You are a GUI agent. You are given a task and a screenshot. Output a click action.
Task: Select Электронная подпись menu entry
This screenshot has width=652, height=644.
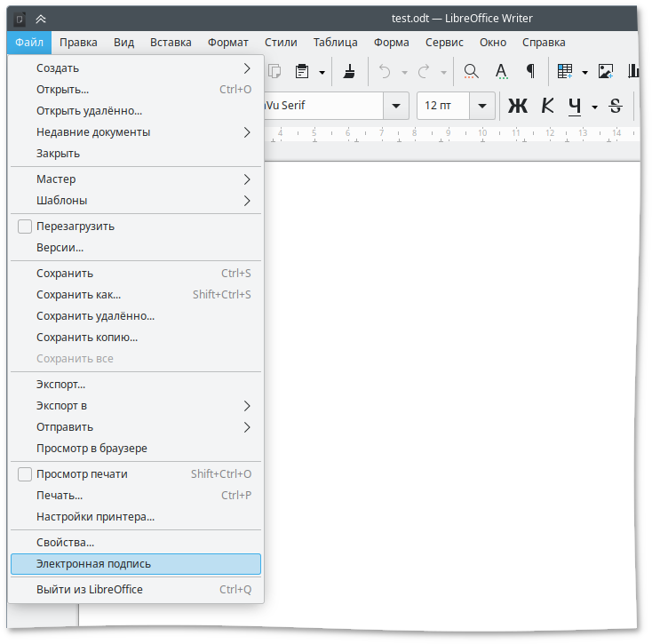point(136,564)
